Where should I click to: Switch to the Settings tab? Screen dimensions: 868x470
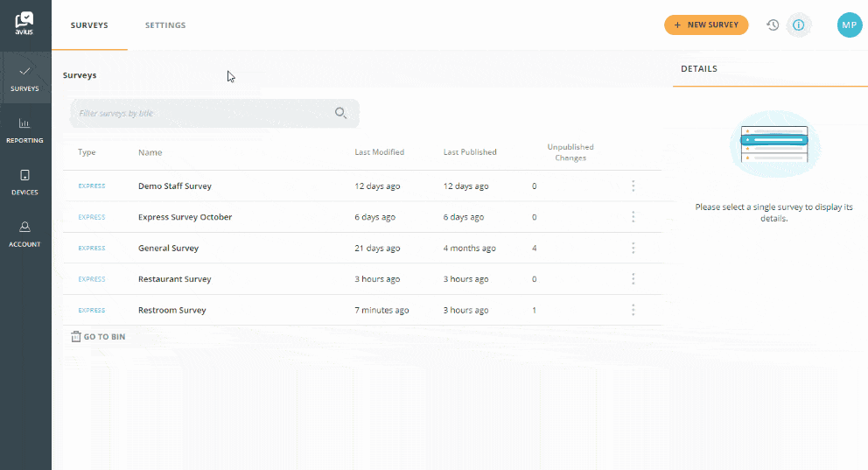165,25
